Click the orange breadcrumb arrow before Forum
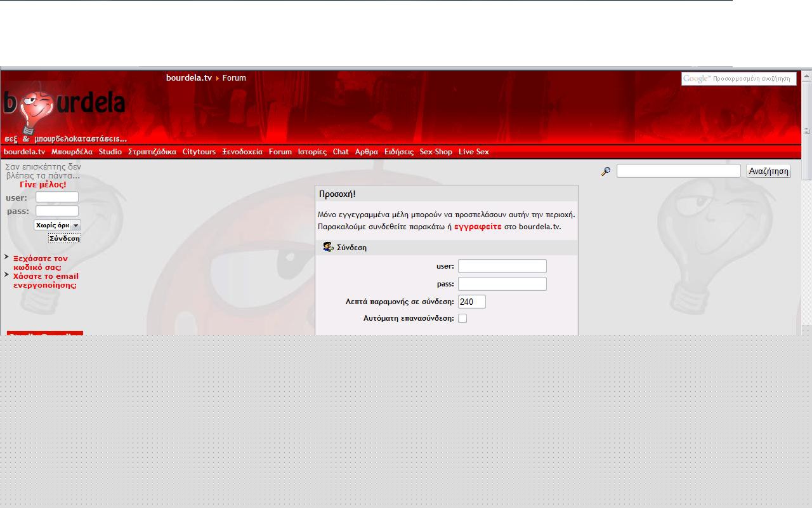Viewport: 812px width, 508px height. (217, 78)
